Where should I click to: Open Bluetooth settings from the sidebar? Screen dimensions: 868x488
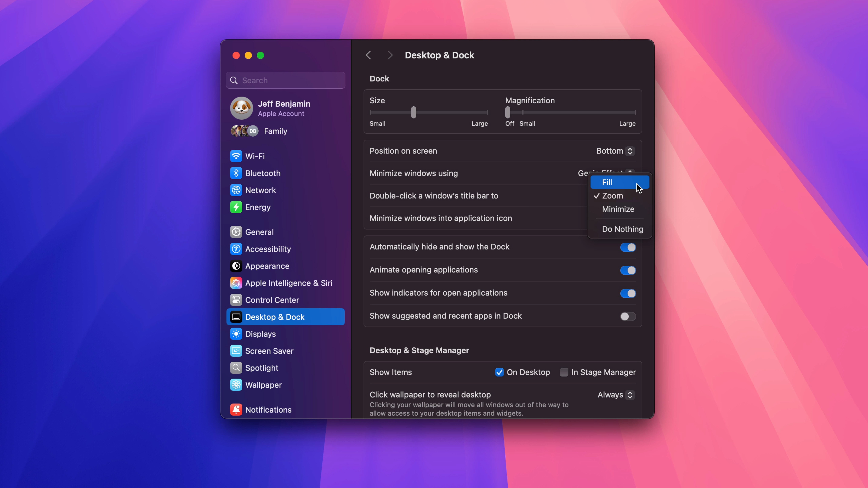click(236, 173)
